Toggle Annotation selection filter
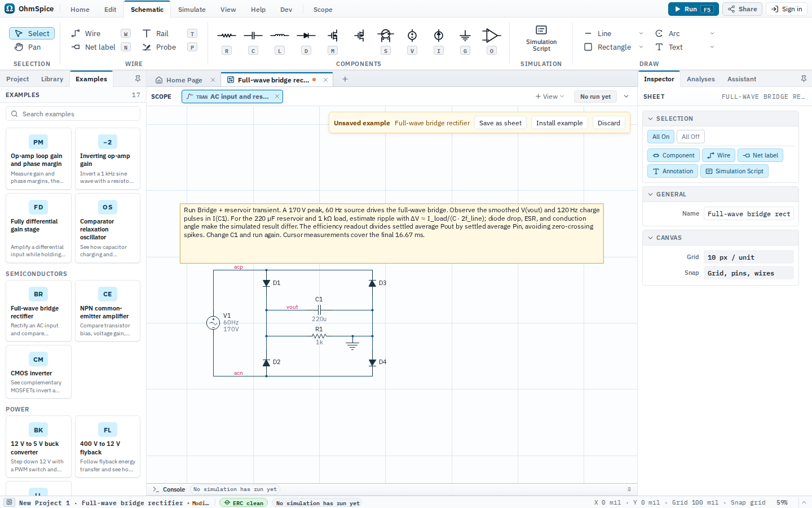This screenshot has width=812, height=508. click(x=673, y=171)
